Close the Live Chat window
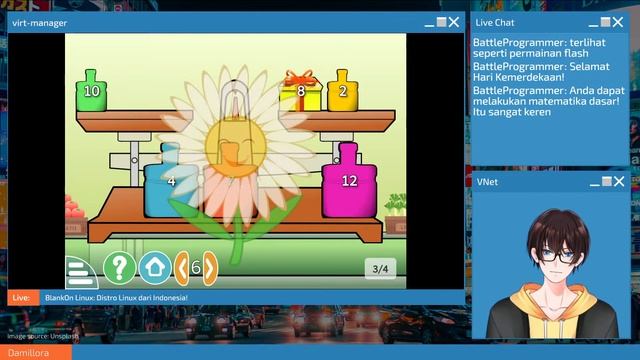The width and height of the screenshot is (640, 360). click(618, 22)
